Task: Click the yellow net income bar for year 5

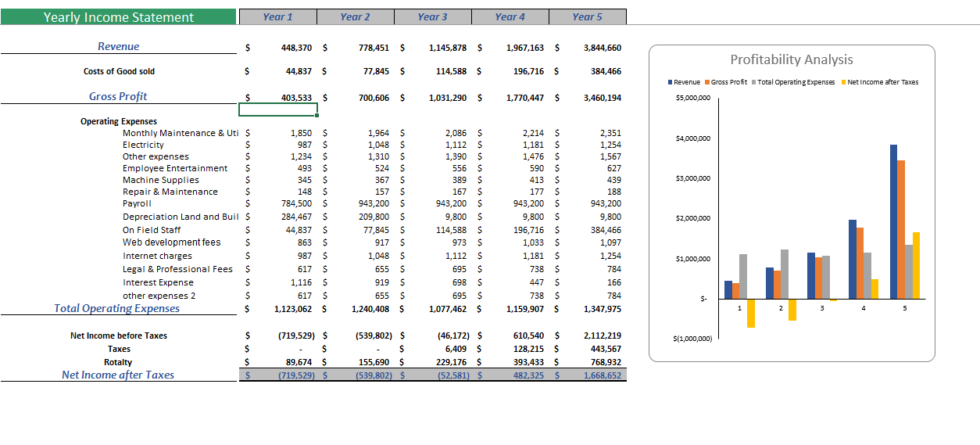Action: click(916, 265)
